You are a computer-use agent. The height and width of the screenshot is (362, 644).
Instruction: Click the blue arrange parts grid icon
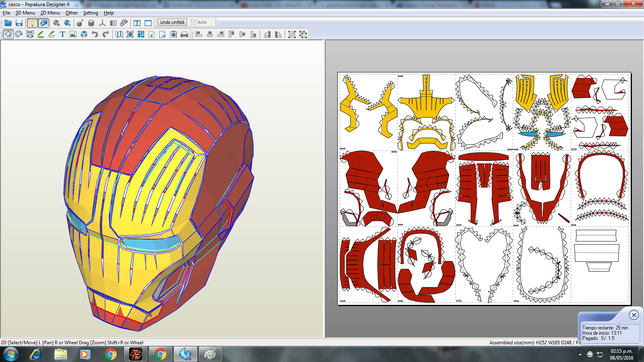[141, 34]
